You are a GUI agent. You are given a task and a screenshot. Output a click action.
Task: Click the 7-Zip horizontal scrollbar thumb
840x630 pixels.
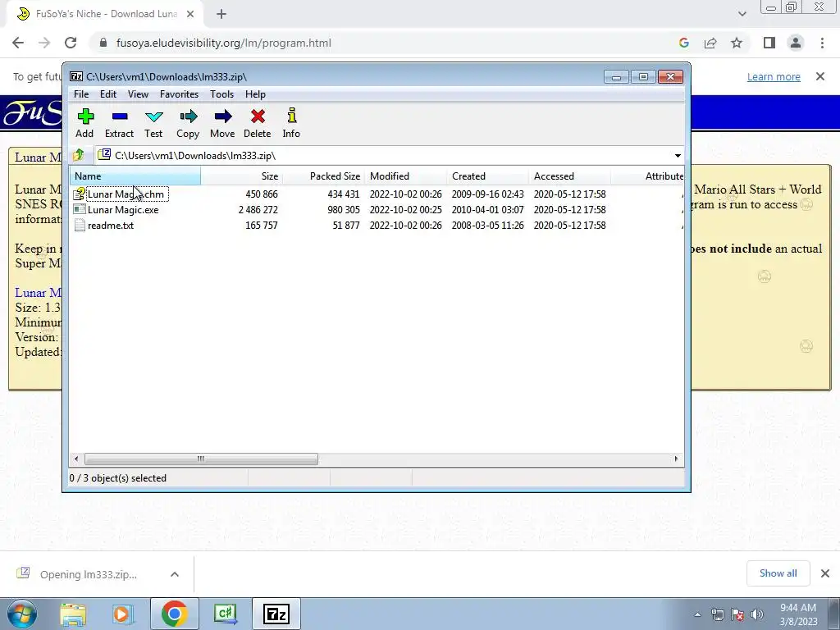[x=201, y=459]
